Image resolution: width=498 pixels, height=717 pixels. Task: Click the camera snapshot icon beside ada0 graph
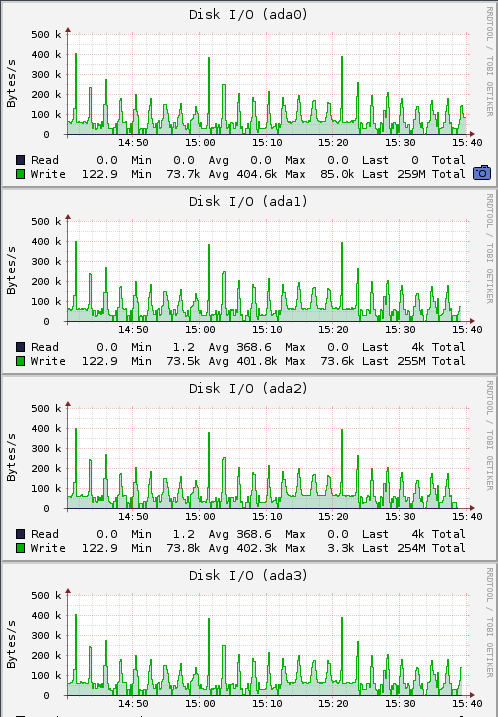tap(482, 172)
